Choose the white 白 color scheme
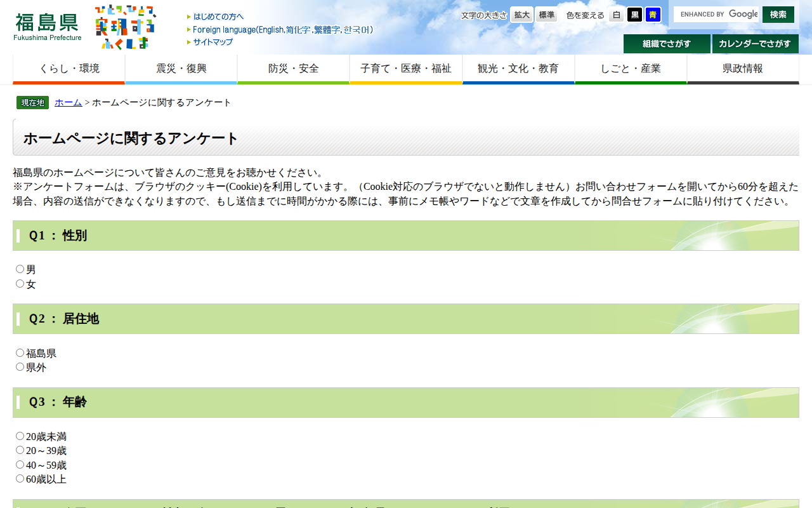812x508 pixels. coord(617,15)
